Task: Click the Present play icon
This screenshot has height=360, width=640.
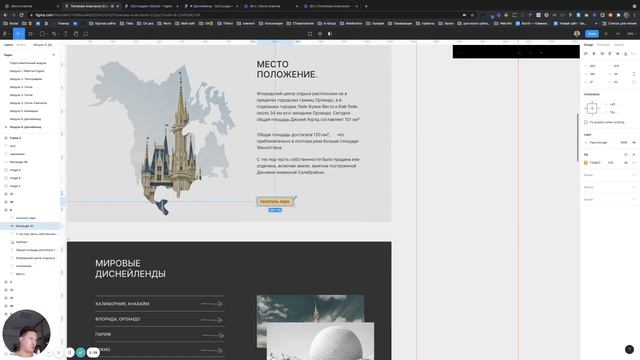Action: tap(606, 34)
